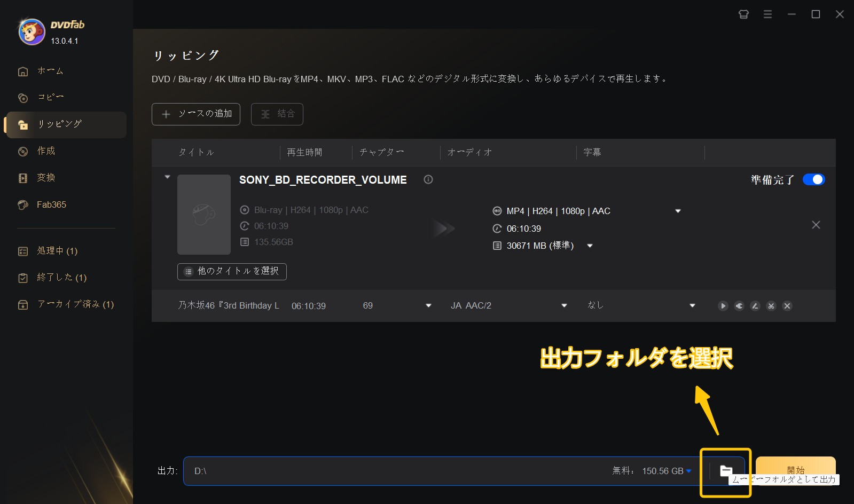The image size is (854, 504).
Task: Click the source size 135.56GB
Action: tap(273, 242)
